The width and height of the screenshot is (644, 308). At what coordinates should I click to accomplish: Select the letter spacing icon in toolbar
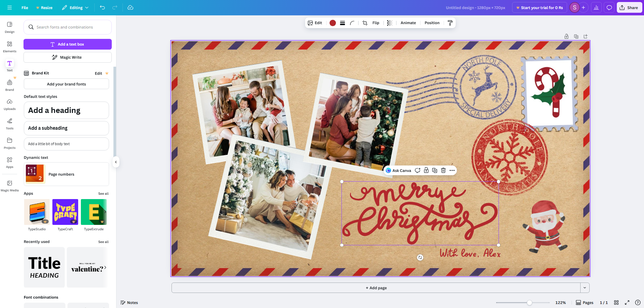[x=342, y=23]
